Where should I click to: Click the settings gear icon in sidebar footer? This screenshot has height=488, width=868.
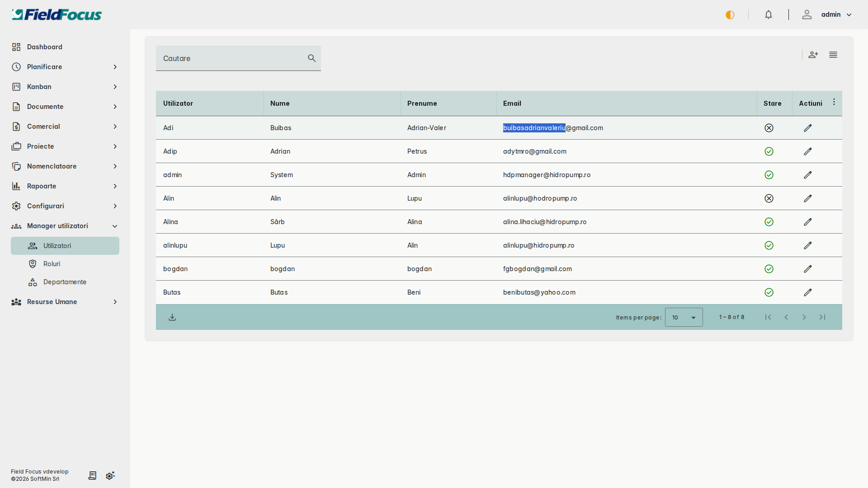[110, 475]
